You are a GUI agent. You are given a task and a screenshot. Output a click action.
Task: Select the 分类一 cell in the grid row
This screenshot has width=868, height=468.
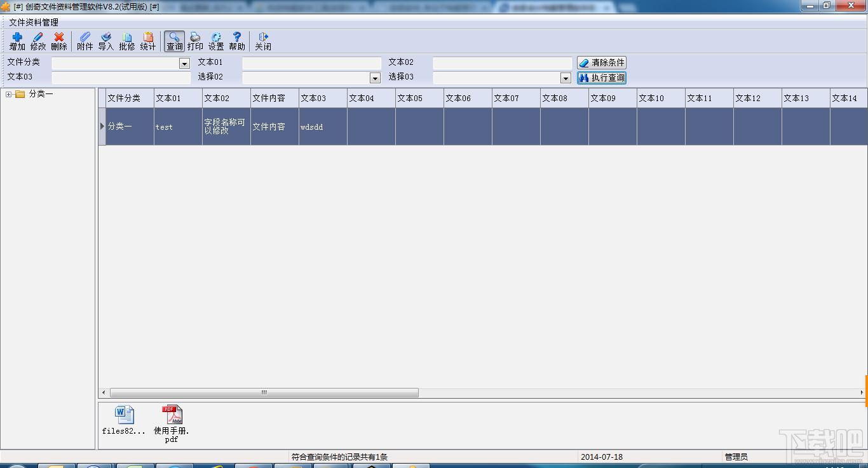point(130,127)
